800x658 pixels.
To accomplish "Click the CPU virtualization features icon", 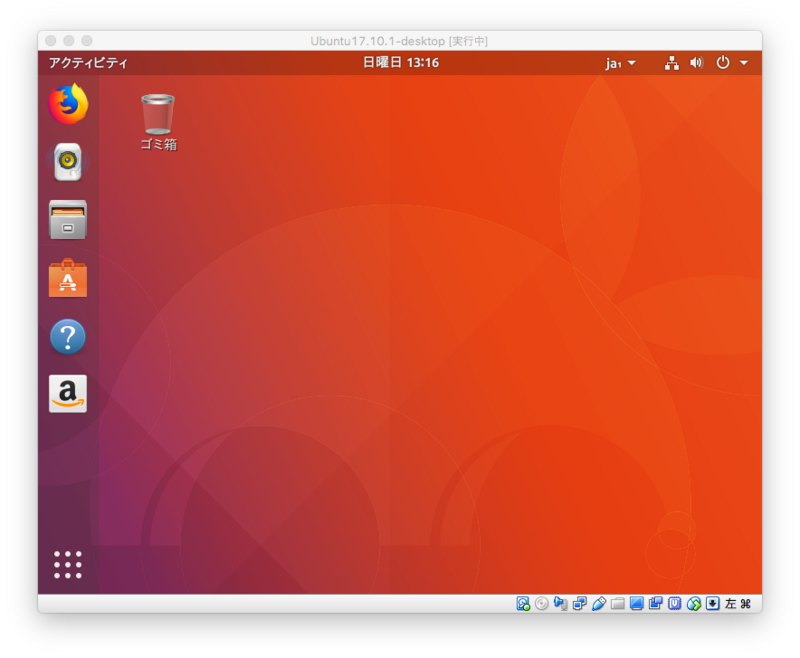I will pos(674,604).
